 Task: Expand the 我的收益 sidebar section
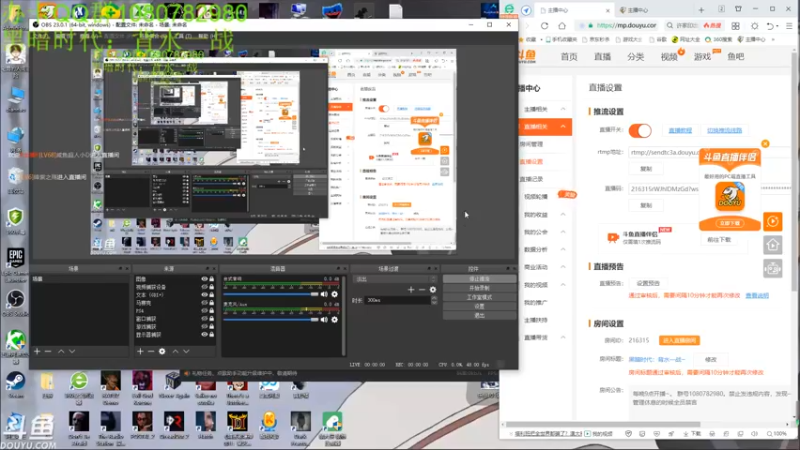click(x=563, y=215)
